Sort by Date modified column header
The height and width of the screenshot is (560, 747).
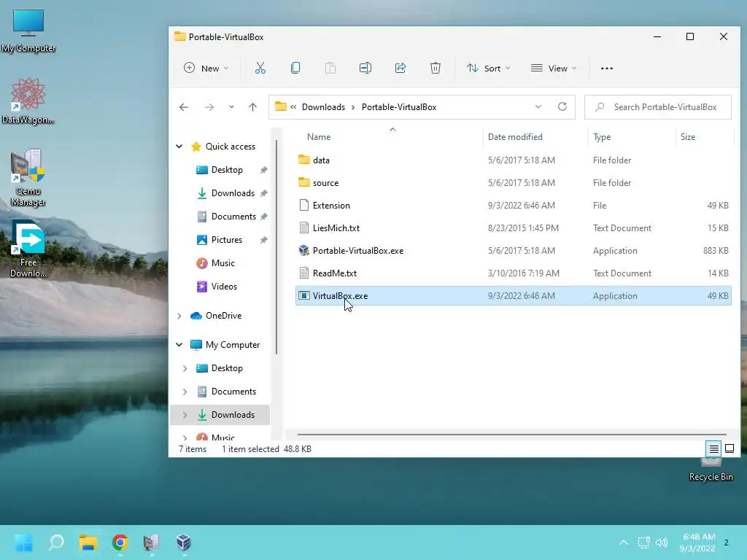click(x=515, y=137)
